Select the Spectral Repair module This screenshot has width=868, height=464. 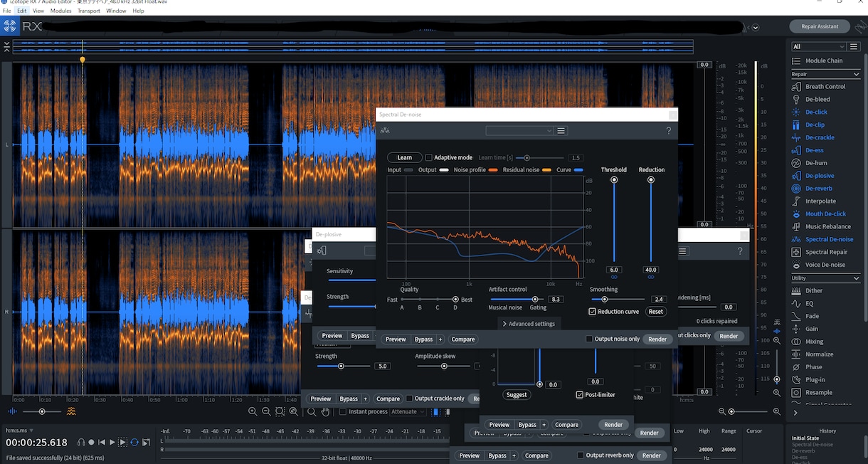[x=826, y=253]
